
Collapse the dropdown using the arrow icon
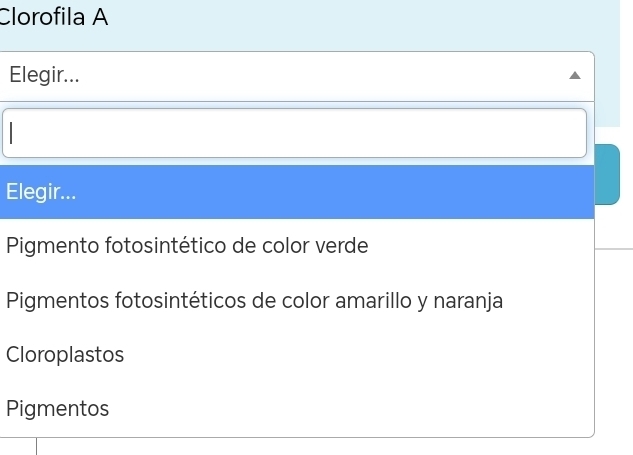coord(574,76)
